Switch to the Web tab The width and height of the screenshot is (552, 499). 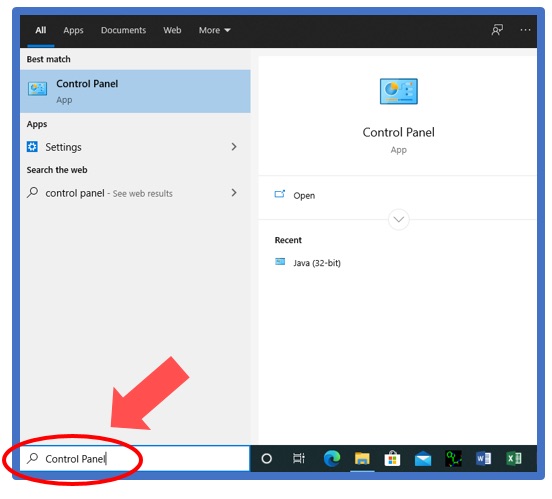(172, 30)
